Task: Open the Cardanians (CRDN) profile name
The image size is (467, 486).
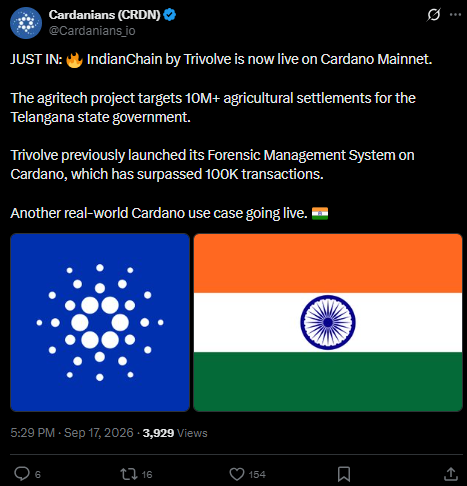Action: tap(105, 15)
